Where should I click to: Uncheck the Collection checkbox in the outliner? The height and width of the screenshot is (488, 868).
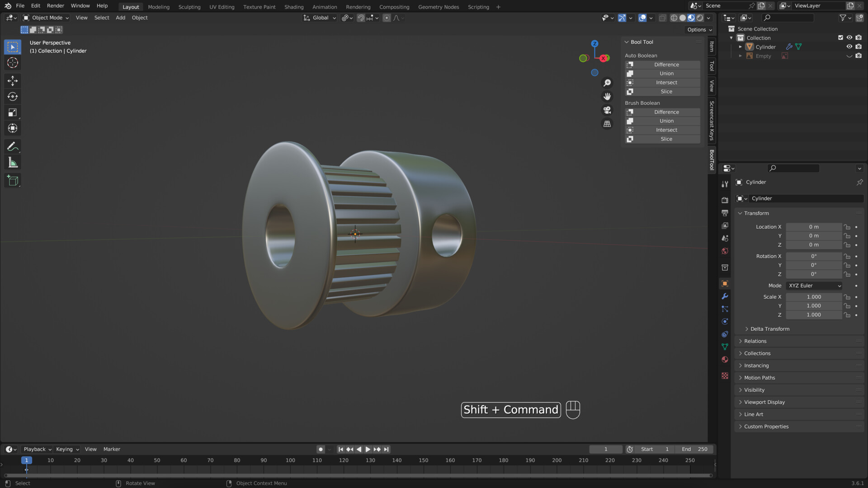pos(840,38)
